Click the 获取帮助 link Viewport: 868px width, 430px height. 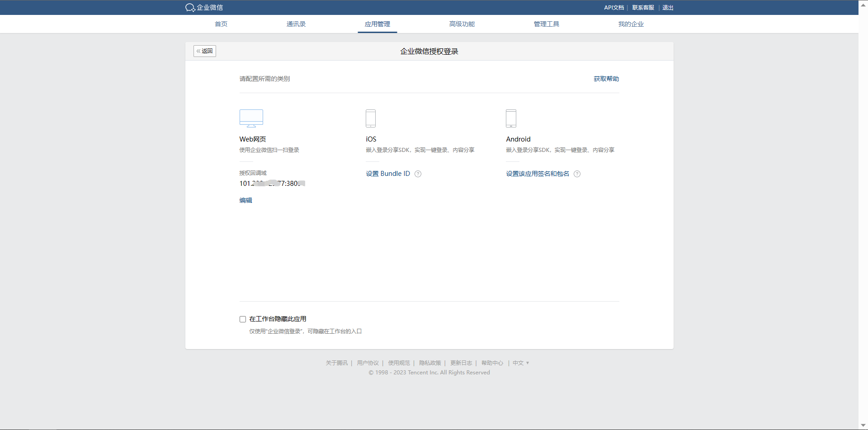coord(606,79)
